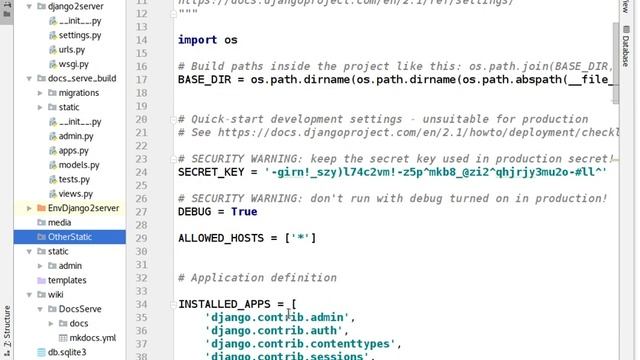Click the wiki folder icon
Screen dimensions: 640x360
tap(41, 295)
